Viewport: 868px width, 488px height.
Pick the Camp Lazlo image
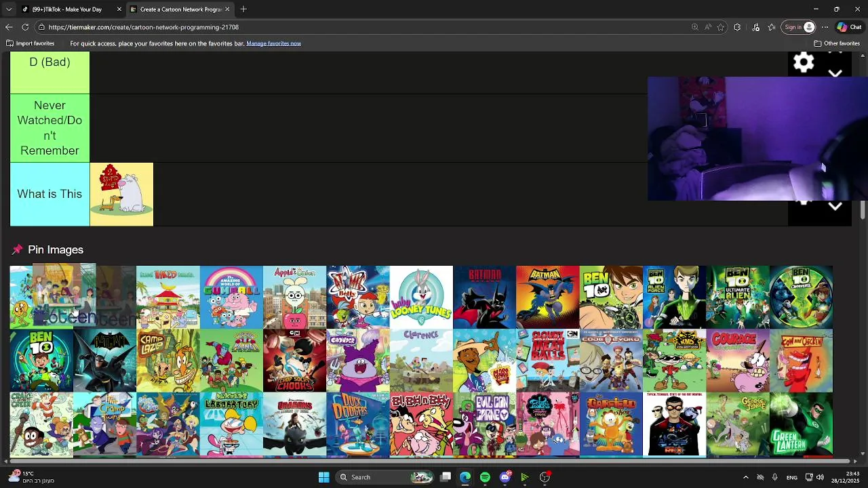tap(168, 361)
